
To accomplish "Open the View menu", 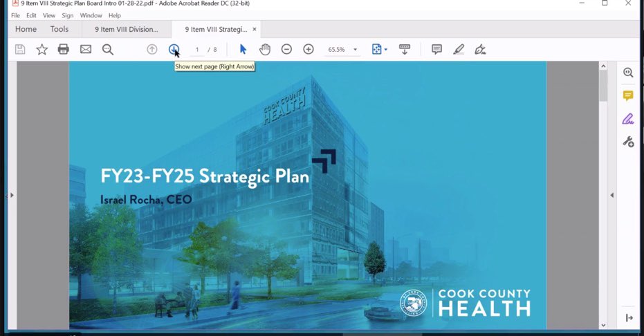I will [x=49, y=16].
